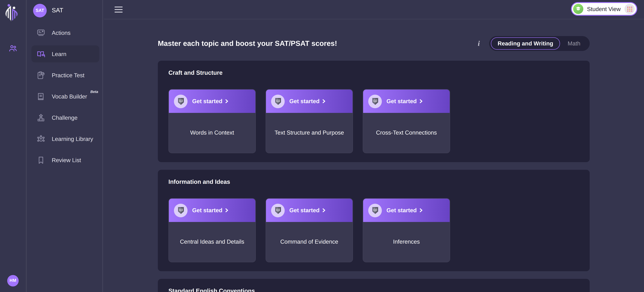644x292 pixels.
Task: Click chevron on Inferences Get started
Action: [x=421, y=210]
